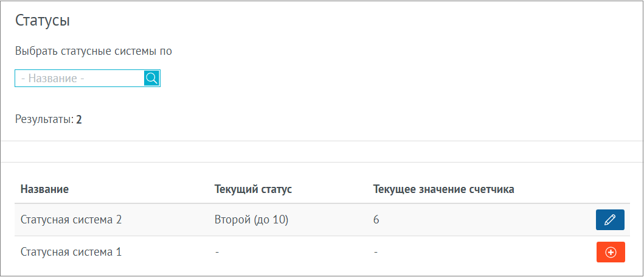Add status for Статусная система 1 via plus button

pos(611,252)
